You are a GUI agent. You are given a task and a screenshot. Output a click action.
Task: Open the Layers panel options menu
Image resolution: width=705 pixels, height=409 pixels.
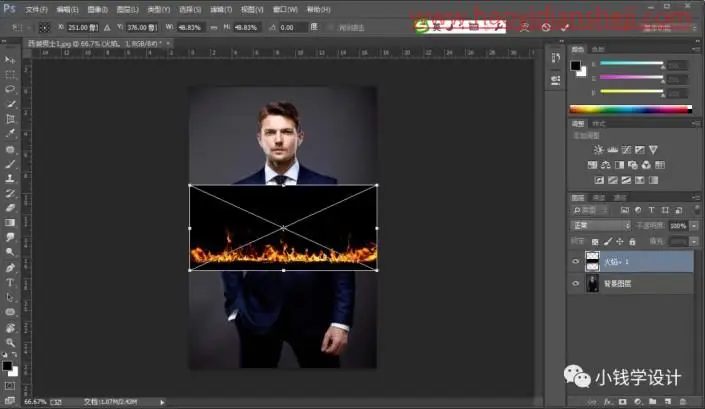(696, 197)
